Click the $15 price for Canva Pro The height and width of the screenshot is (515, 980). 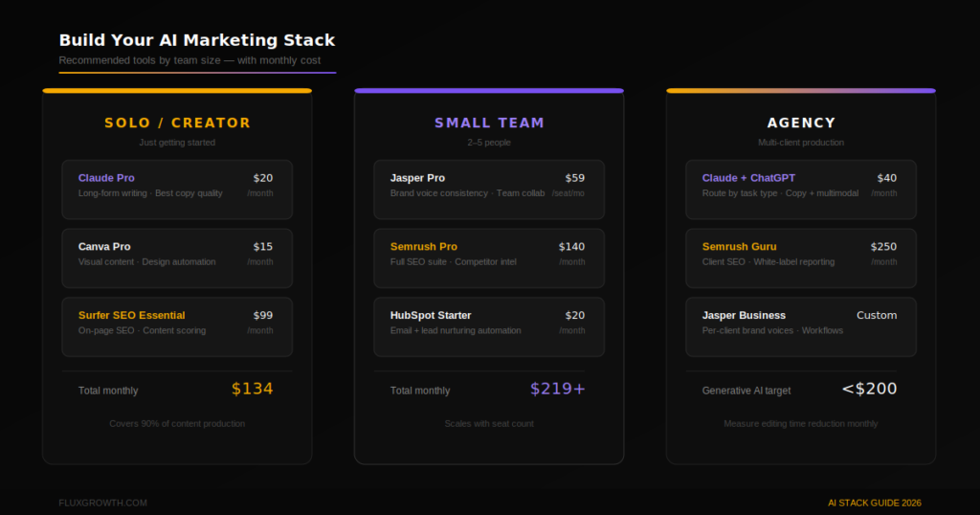click(x=263, y=247)
